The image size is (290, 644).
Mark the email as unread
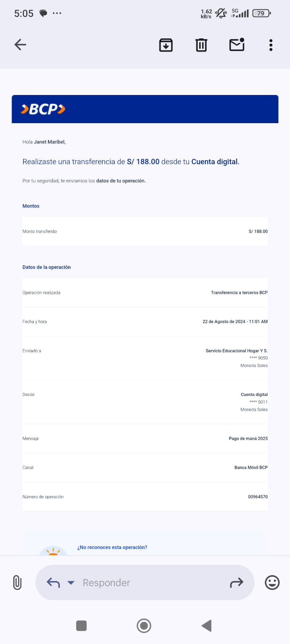tap(237, 45)
